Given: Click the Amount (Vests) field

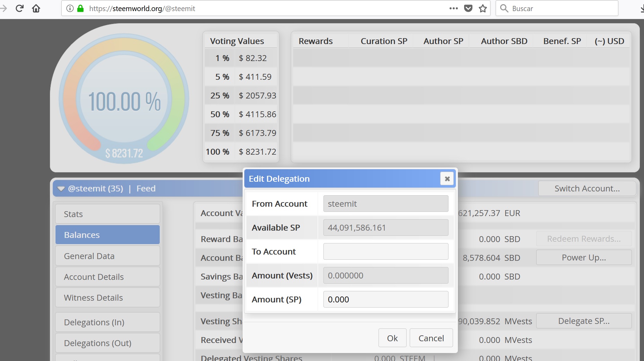Looking at the screenshot, I should click(386, 275).
